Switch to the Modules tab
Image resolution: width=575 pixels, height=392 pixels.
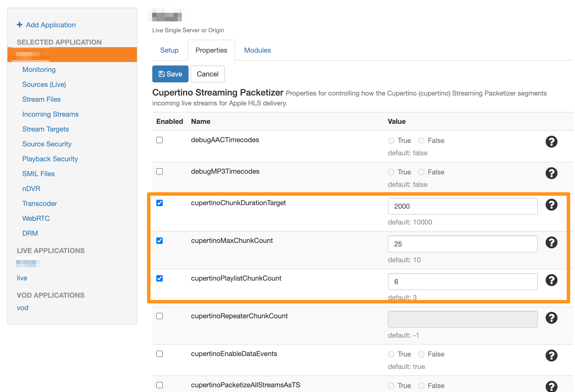(x=257, y=50)
